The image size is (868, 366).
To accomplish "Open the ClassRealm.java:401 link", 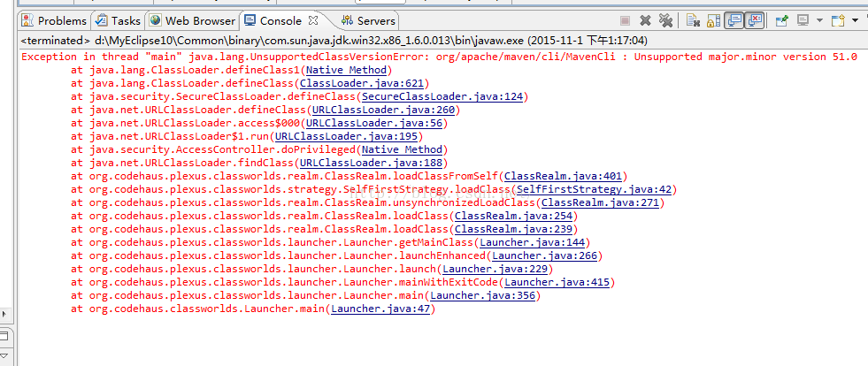I will click(x=563, y=176).
